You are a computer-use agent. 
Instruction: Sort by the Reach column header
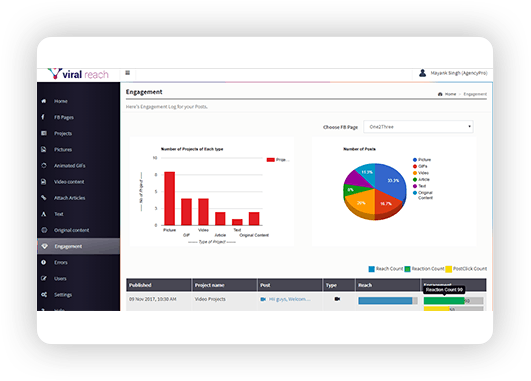[x=388, y=285]
